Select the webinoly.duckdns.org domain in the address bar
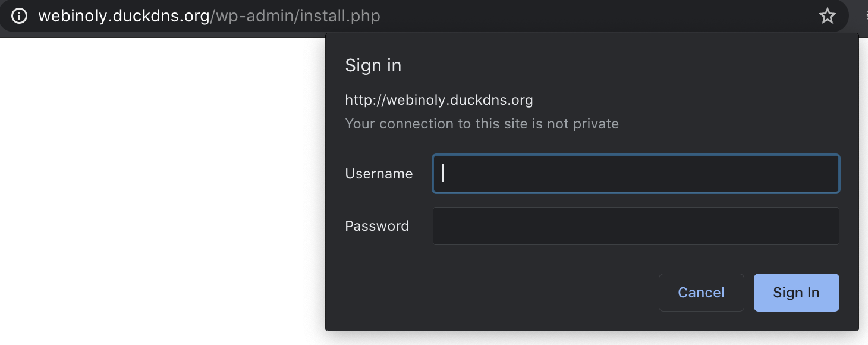This screenshot has width=868, height=345. 124,15
